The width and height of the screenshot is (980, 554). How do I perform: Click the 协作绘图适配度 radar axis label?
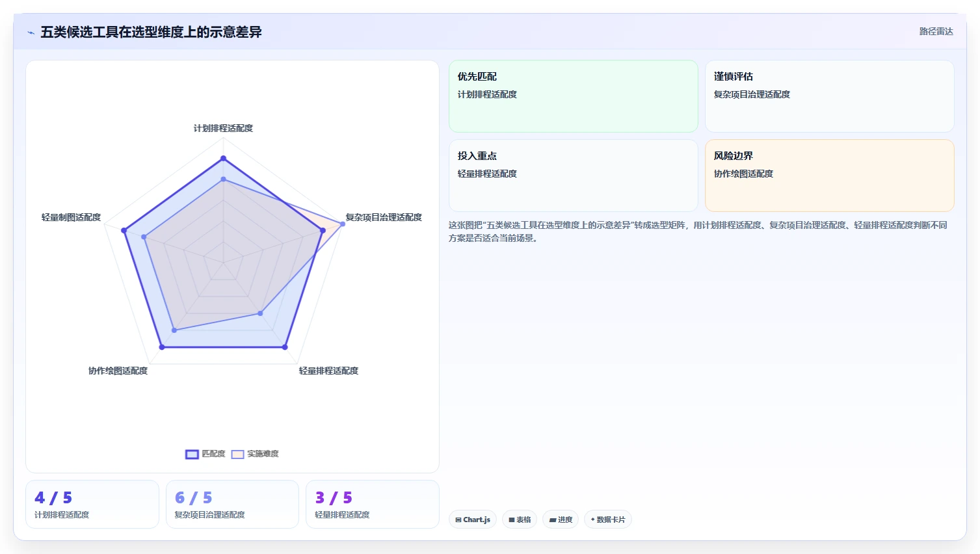tap(118, 371)
